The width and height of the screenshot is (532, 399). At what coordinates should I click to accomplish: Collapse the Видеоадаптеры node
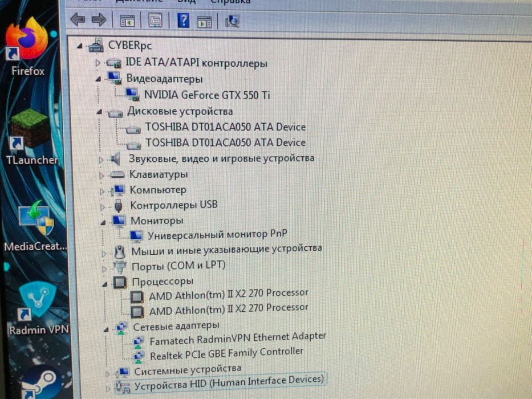[99, 79]
